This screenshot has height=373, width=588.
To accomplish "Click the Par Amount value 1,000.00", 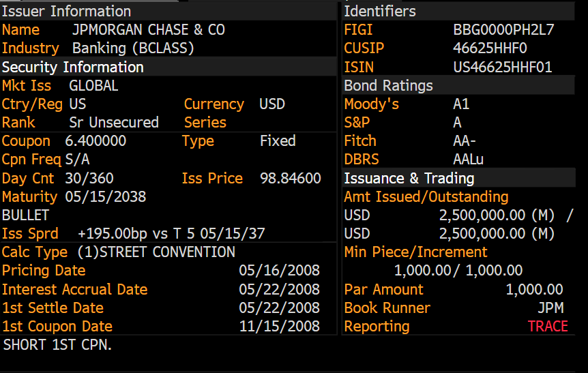I will coord(534,289).
